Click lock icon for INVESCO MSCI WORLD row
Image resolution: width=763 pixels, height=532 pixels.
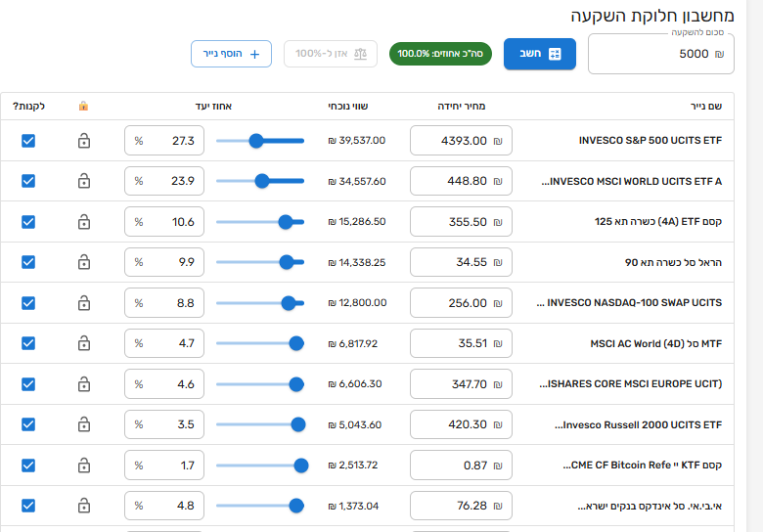tap(83, 181)
